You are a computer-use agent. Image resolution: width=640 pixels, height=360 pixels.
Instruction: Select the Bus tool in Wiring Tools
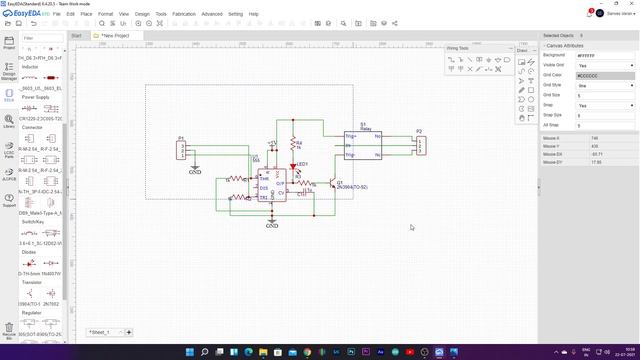(460, 60)
